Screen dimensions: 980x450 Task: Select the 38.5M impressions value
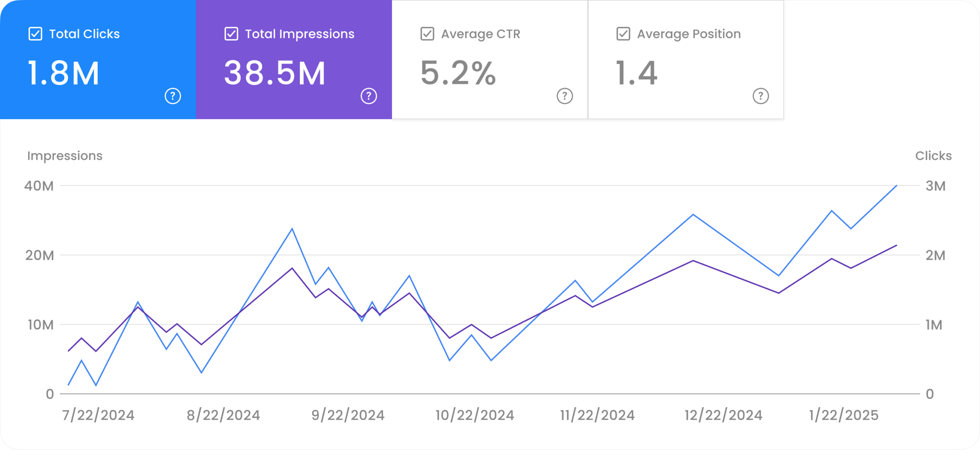click(x=275, y=73)
